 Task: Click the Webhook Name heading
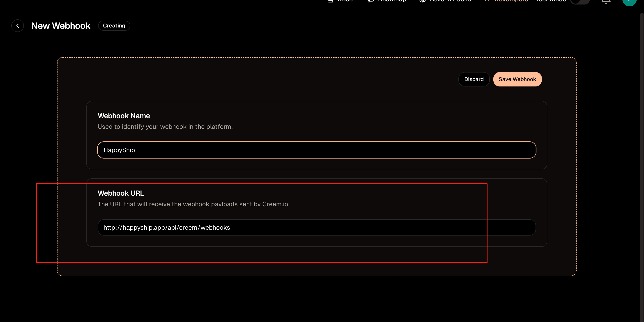(x=124, y=116)
